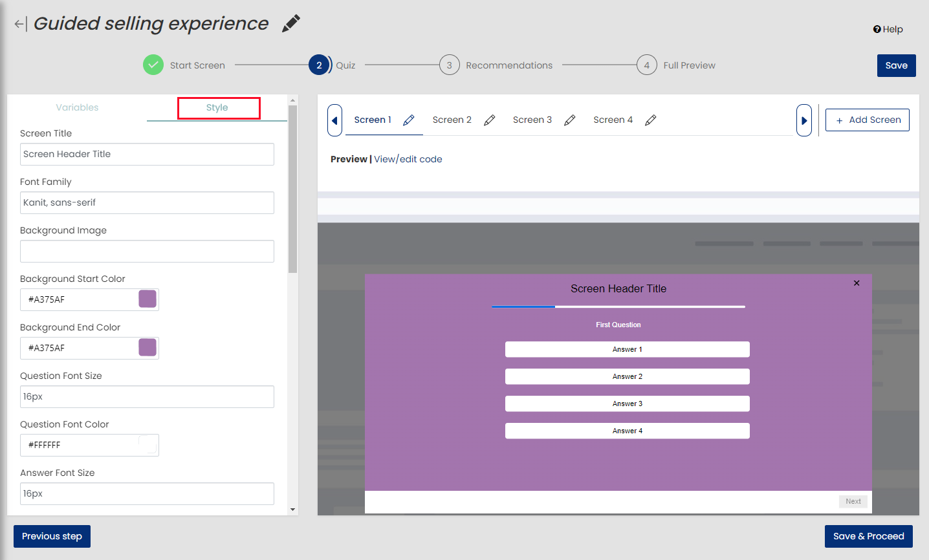This screenshot has width=929, height=560.
Task: Open the Question Font Color swatch
Action: tap(148, 444)
